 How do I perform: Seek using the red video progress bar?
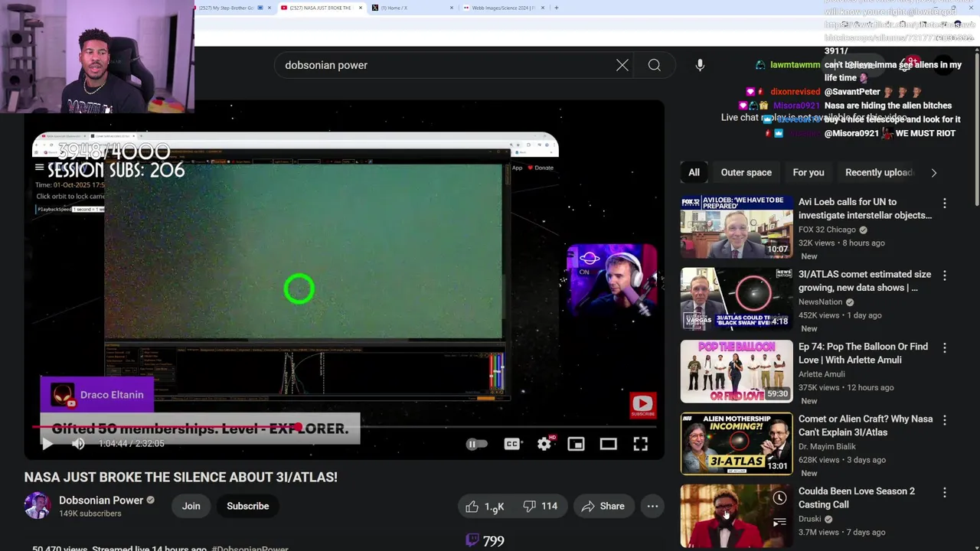[x=345, y=427]
